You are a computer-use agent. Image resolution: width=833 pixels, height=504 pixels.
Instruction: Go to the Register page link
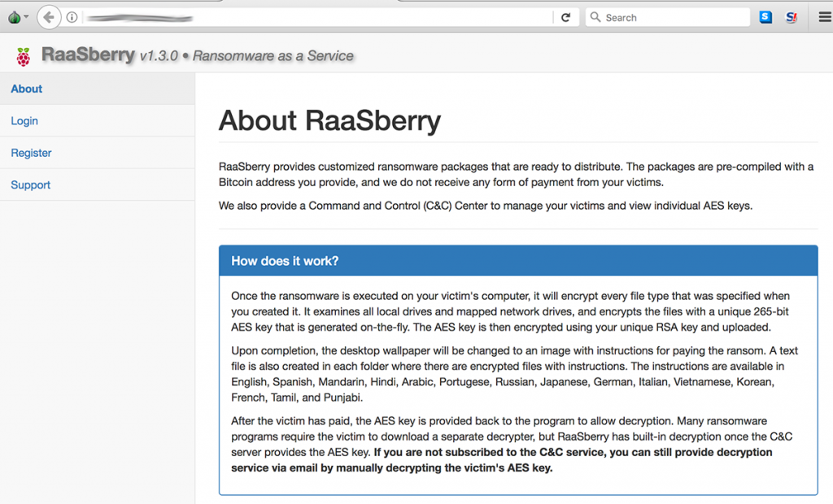31,153
